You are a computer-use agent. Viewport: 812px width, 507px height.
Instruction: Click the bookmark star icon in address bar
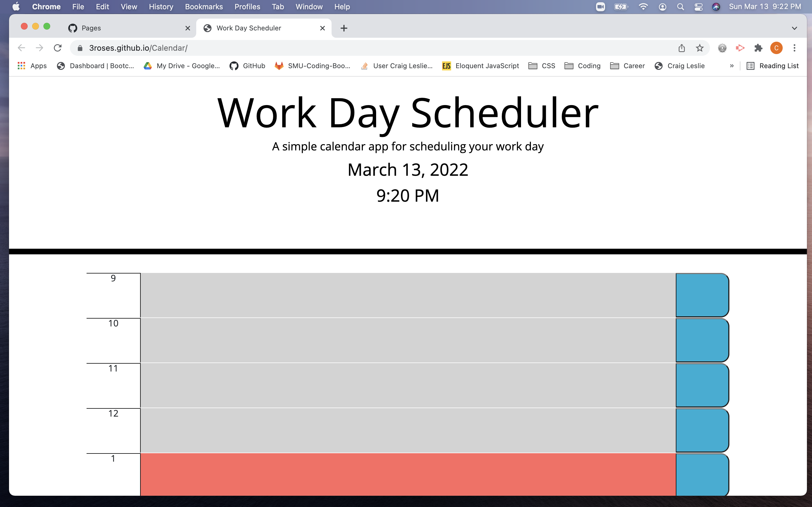[x=700, y=48]
